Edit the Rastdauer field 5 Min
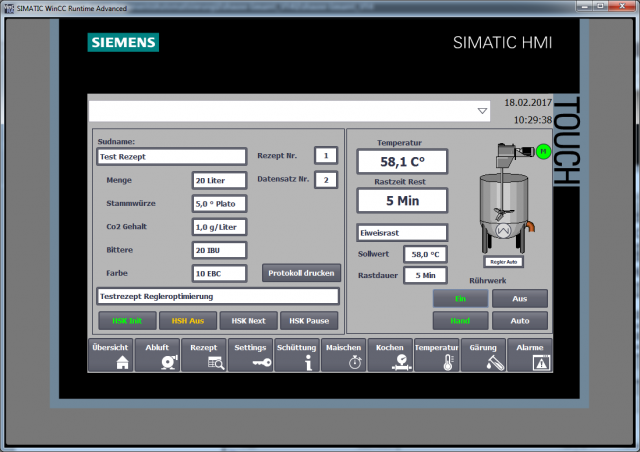Viewport: 640px width, 452px height. (x=425, y=275)
